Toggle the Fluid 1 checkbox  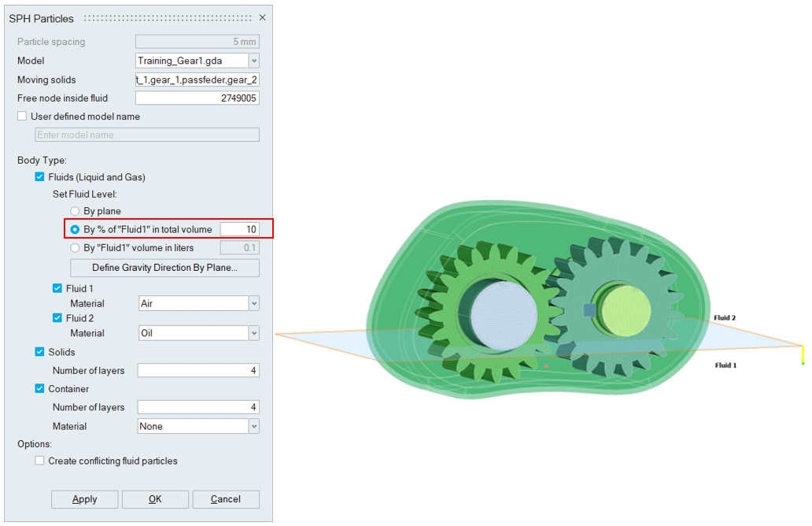click(57, 288)
